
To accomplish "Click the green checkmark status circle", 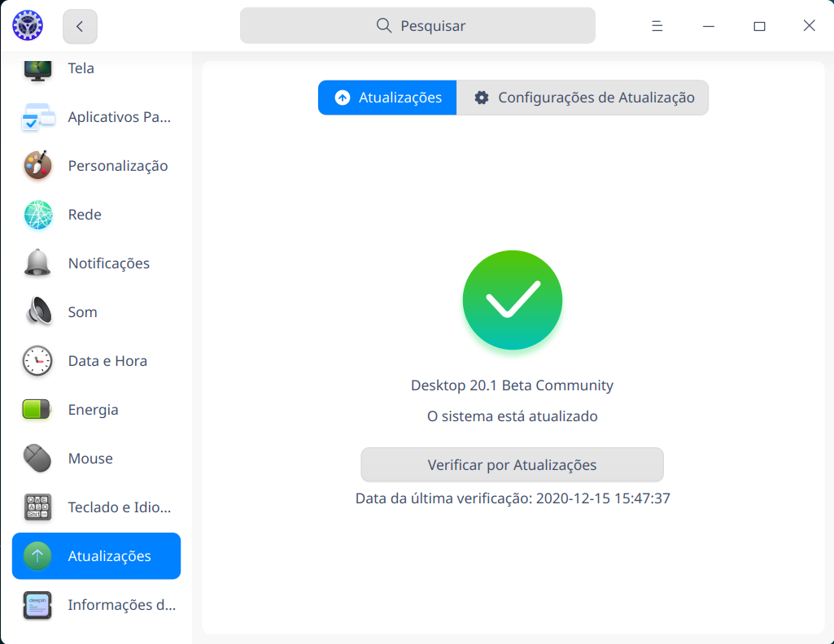I will point(512,299).
